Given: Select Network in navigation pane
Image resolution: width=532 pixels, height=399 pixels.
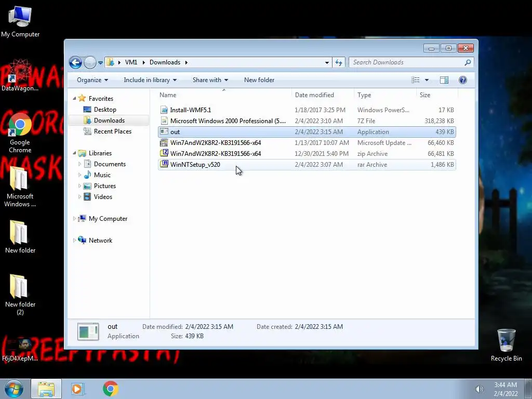Looking at the screenshot, I should (x=100, y=241).
